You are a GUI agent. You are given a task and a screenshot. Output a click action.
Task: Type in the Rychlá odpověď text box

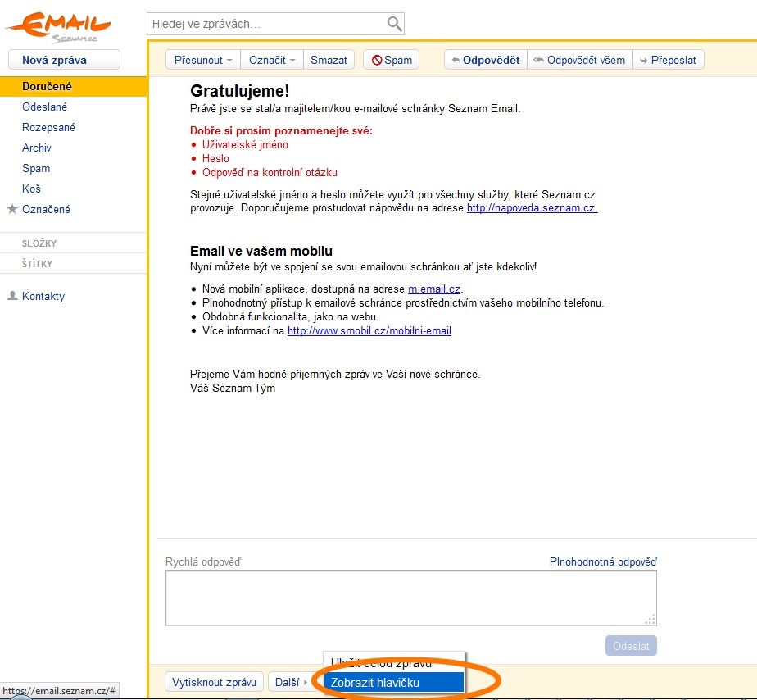click(x=410, y=598)
